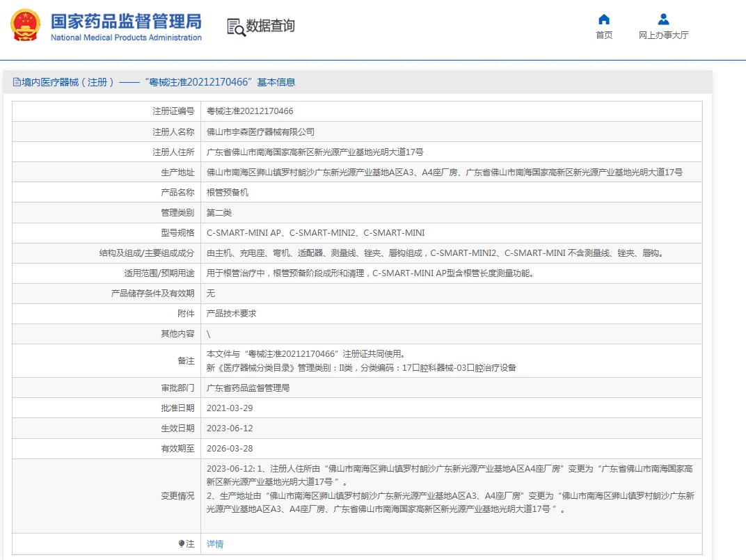Click the 国家药品监督管理局 title
Screen dimensions: 746x560
[126, 22]
